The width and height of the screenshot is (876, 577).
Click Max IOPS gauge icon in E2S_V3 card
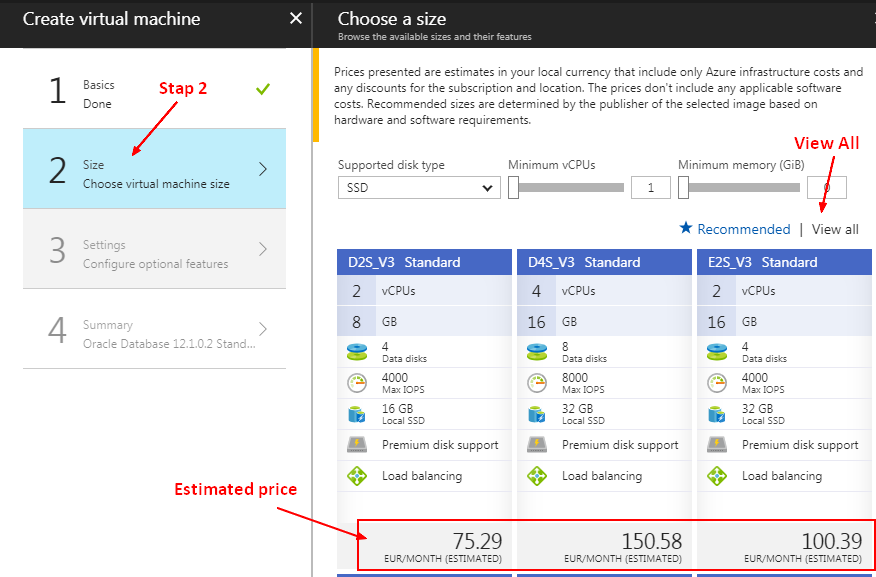(x=717, y=383)
